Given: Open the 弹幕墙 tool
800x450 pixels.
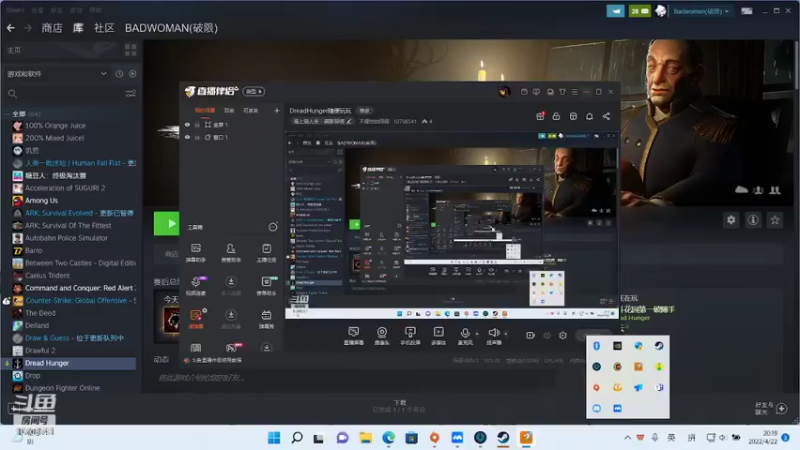Looking at the screenshot, I should (266, 319).
